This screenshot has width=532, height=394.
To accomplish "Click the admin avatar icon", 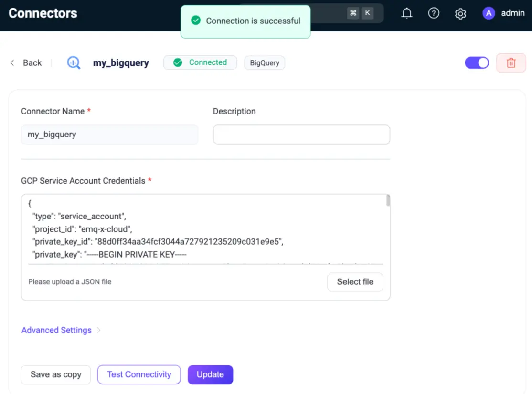I will [x=489, y=13].
